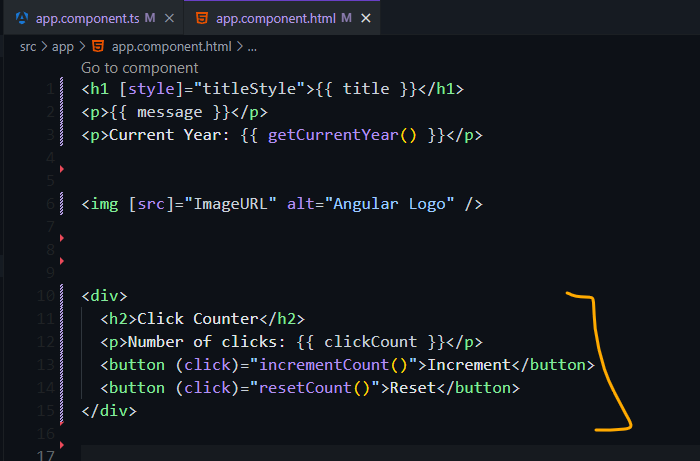Open the src breadcrumb folder
The image size is (700, 461).
(x=28, y=46)
